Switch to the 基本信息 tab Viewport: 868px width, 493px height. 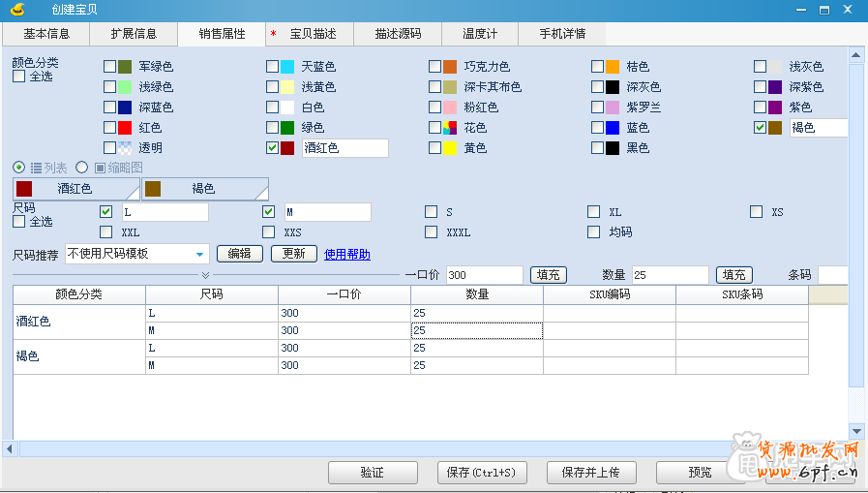click(x=45, y=34)
